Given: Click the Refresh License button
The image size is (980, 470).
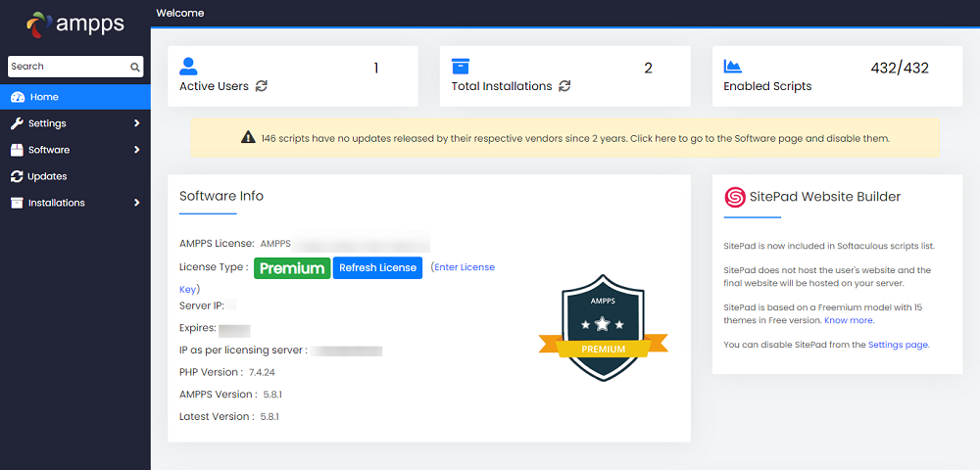Looking at the screenshot, I should pyautogui.click(x=377, y=267).
